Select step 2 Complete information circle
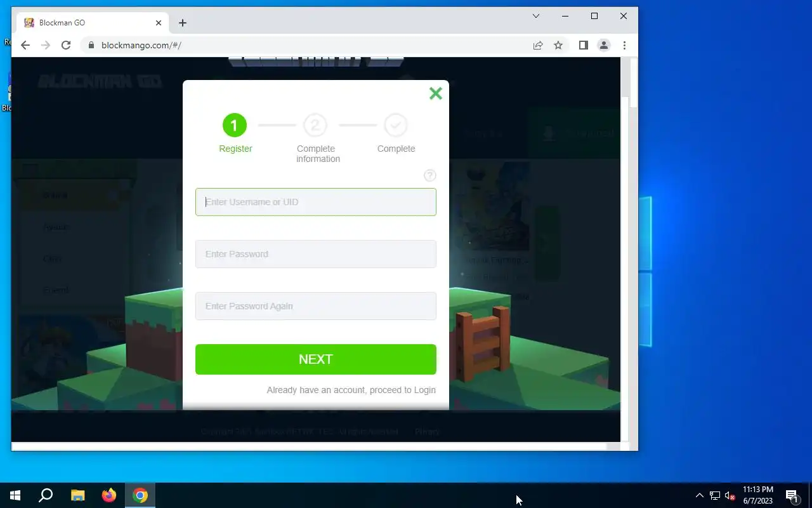 (315, 125)
